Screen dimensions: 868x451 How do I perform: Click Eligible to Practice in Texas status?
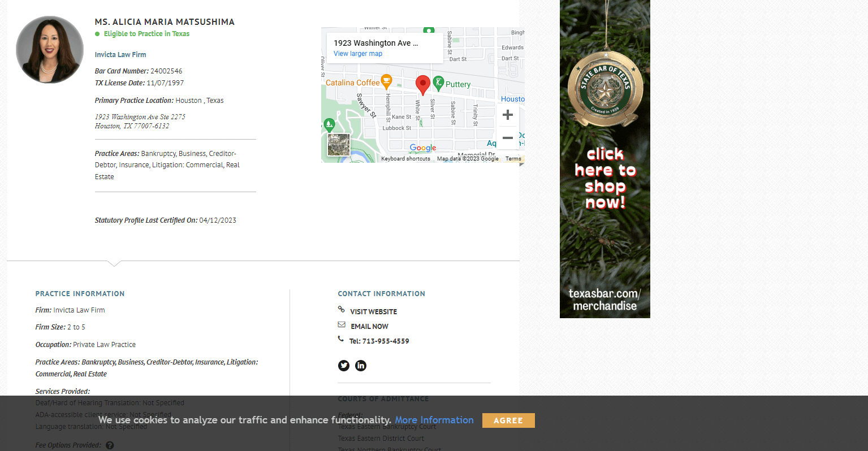(x=146, y=34)
